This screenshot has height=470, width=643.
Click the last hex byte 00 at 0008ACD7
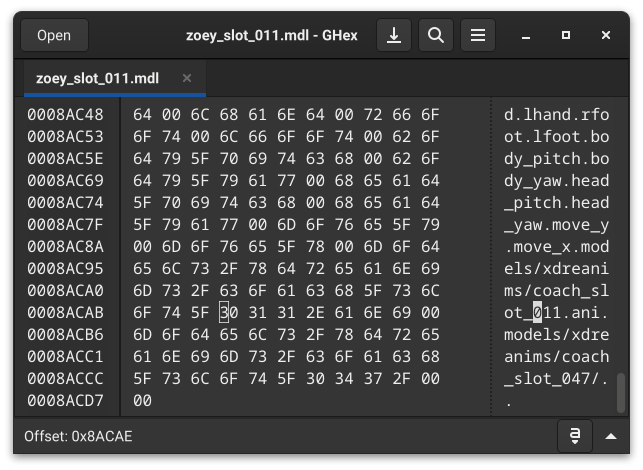141,400
